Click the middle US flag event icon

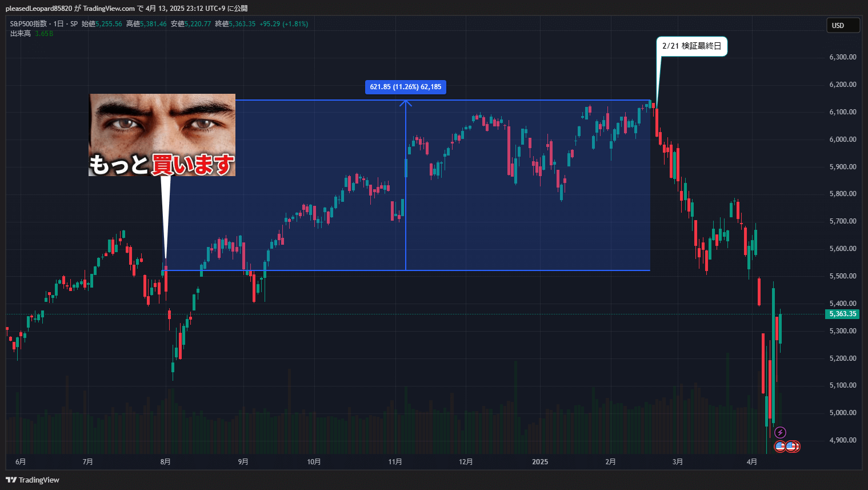click(x=790, y=447)
